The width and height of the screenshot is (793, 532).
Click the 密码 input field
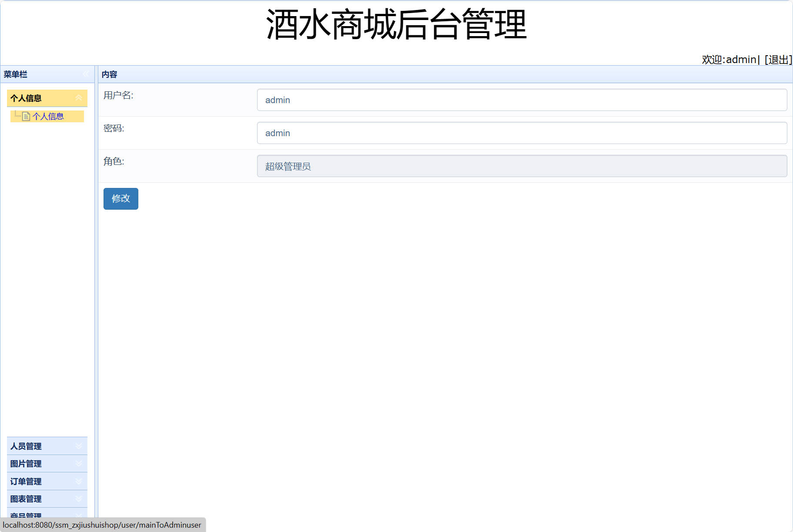tap(522, 133)
